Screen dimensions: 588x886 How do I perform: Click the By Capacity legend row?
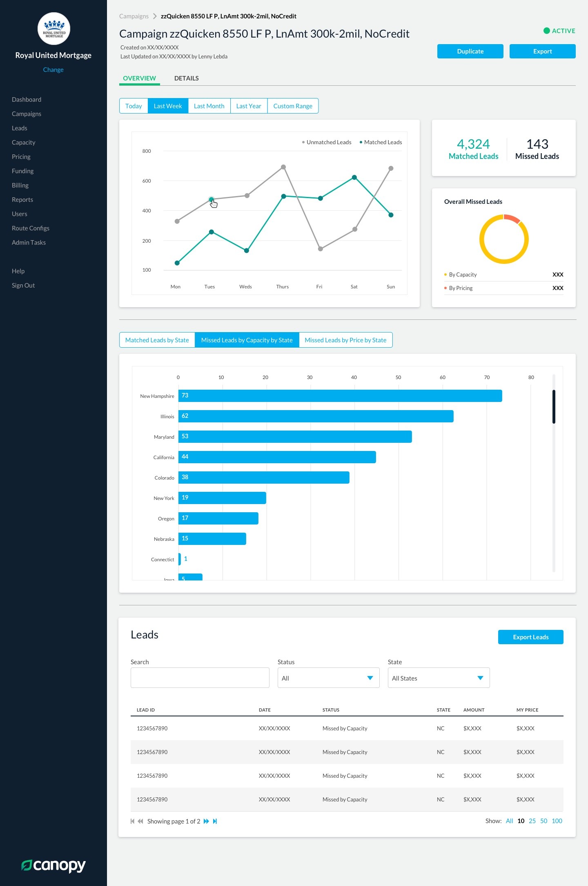coord(503,275)
